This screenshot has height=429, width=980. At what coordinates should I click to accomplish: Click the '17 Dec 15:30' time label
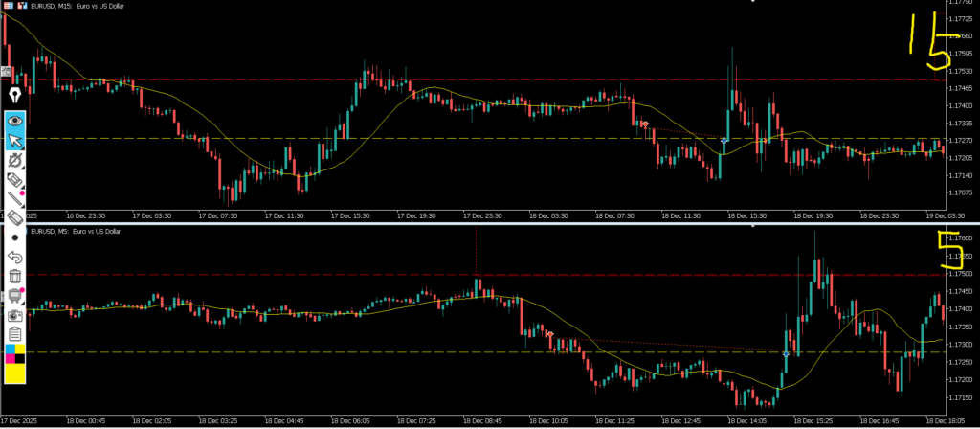click(350, 215)
